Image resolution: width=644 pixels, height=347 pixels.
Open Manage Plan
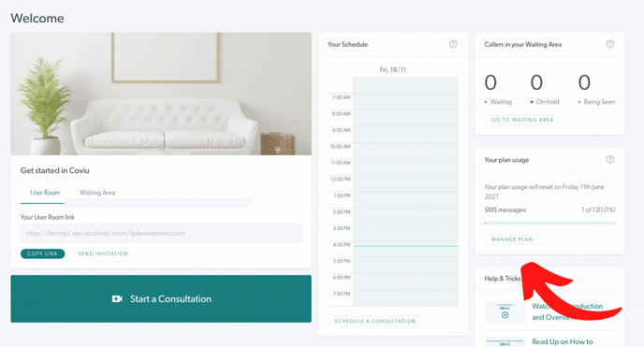point(512,239)
